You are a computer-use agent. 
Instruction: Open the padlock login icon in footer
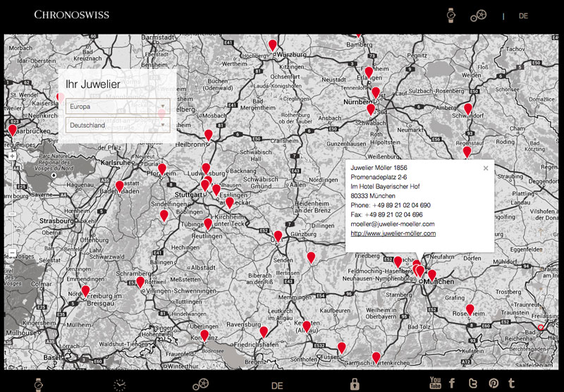[x=355, y=384]
